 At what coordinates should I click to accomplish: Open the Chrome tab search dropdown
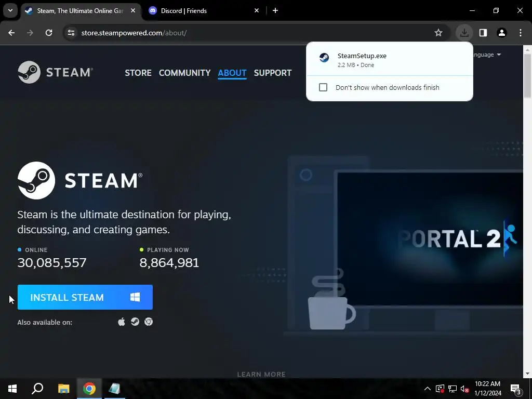[x=10, y=10]
